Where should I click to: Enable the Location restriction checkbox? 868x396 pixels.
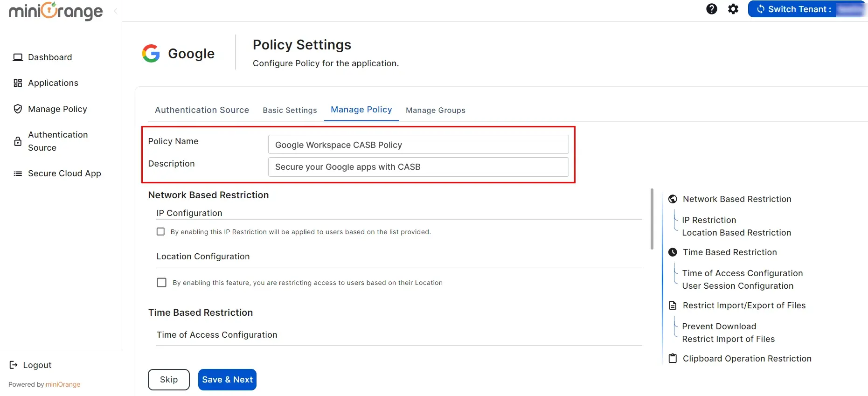[x=161, y=283]
